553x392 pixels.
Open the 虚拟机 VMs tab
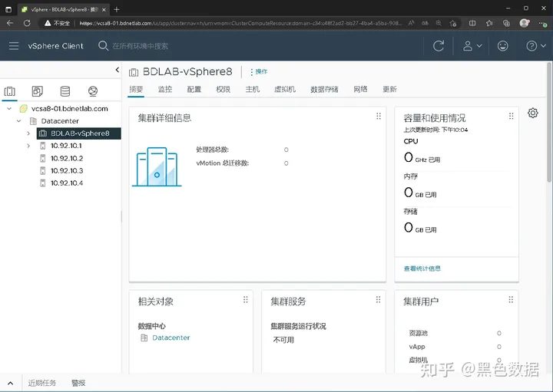pyautogui.click(x=285, y=89)
